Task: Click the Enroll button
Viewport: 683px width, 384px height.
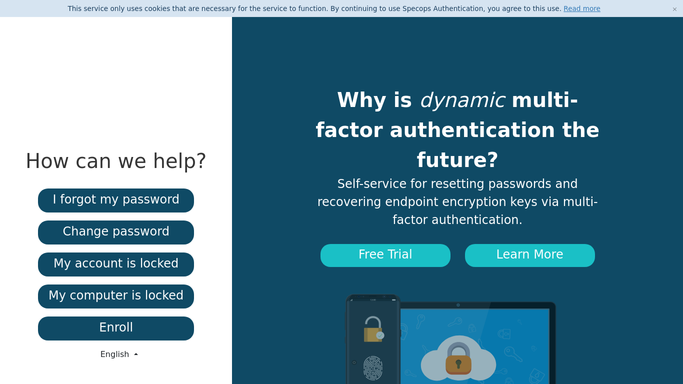Action: point(116,328)
